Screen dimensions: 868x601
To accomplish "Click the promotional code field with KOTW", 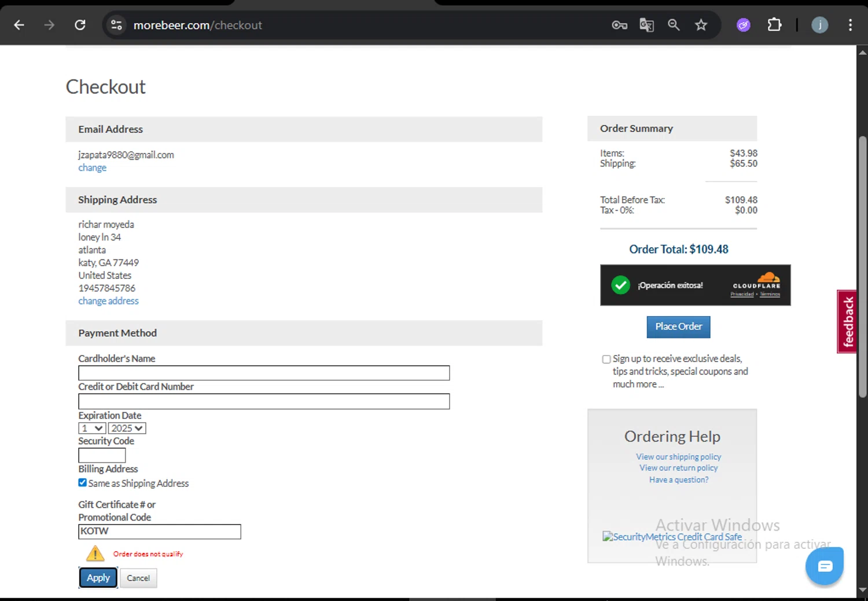I will (x=160, y=532).
